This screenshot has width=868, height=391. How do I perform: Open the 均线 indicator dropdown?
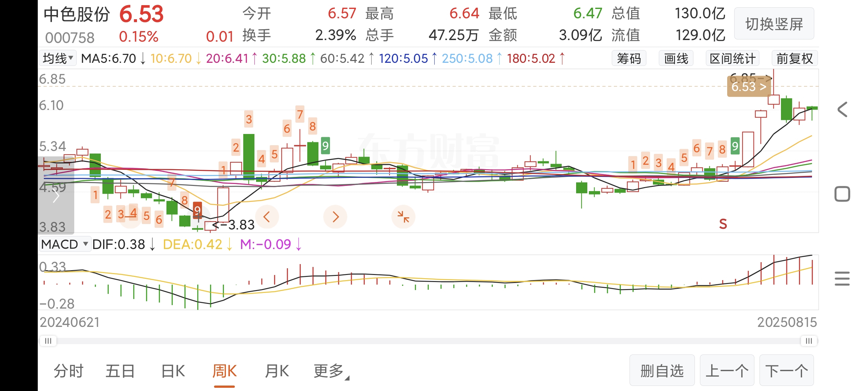[x=58, y=59]
